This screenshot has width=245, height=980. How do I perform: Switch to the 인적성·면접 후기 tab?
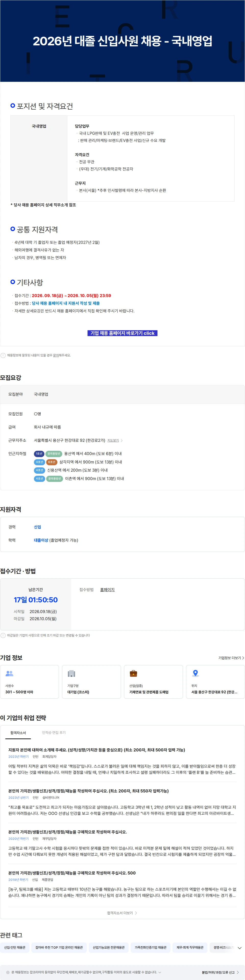(x=54, y=732)
